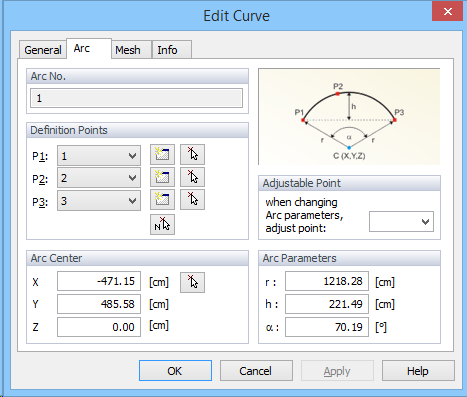Pick point P3 graphically with cursor icon

[192, 200]
